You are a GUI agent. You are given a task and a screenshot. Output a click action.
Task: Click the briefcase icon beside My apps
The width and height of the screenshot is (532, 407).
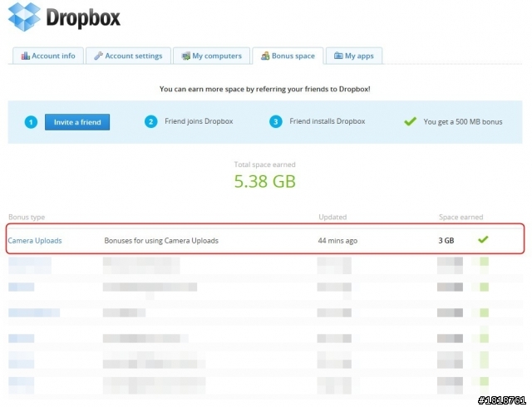(338, 56)
